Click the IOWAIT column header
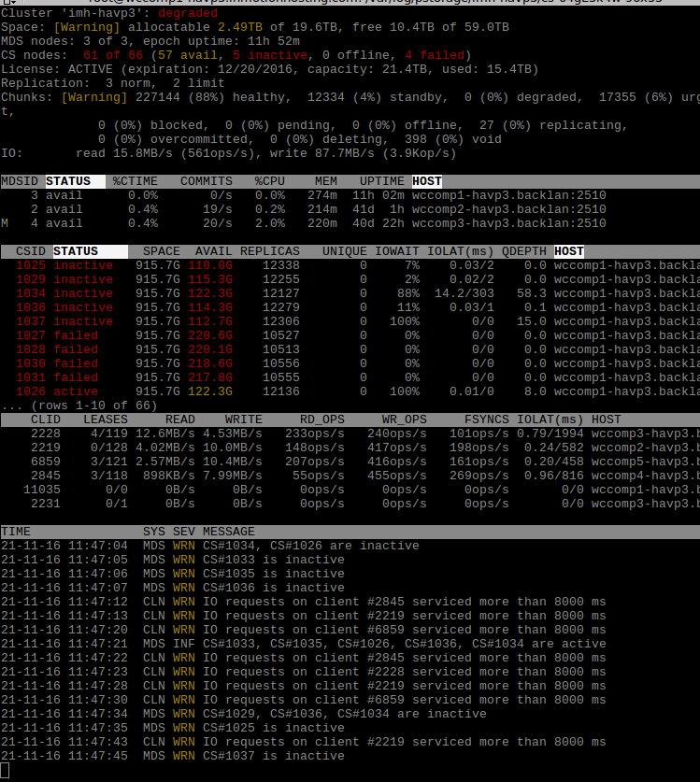 click(396, 251)
